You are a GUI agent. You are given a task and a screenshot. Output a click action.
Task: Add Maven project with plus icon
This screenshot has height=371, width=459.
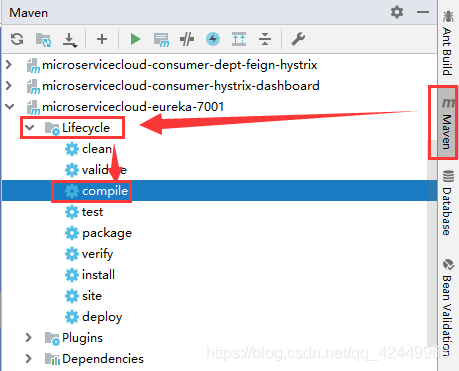pyautogui.click(x=102, y=39)
